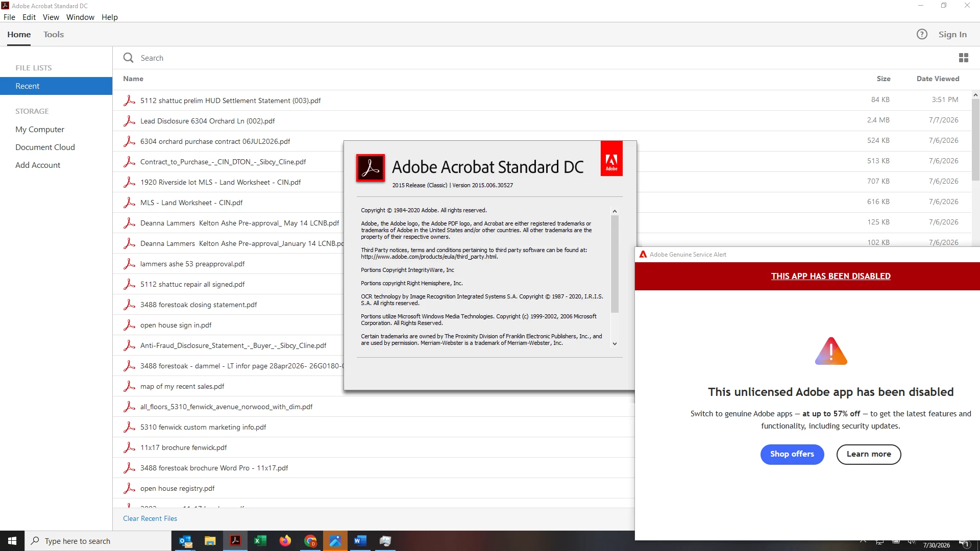Open the Window menu
The width and height of the screenshot is (980, 551).
(x=80, y=17)
